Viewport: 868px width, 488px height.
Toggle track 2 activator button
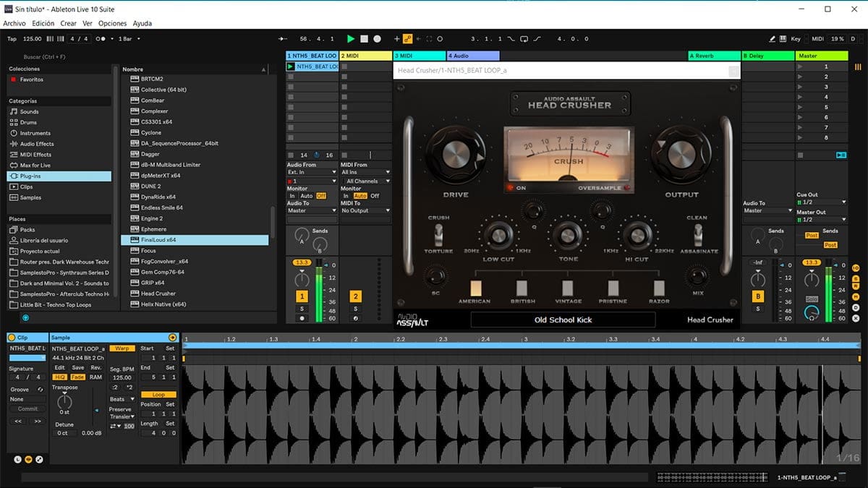(355, 296)
